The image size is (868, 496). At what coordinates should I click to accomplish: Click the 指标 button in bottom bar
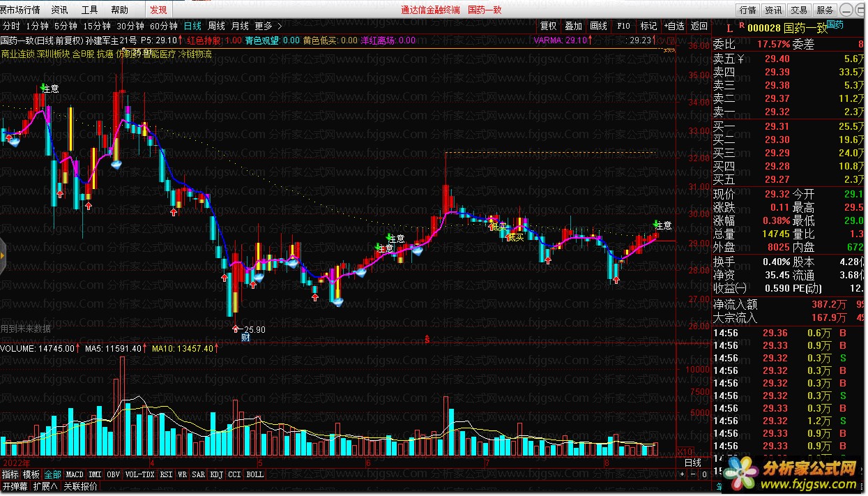tap(10, 474)
